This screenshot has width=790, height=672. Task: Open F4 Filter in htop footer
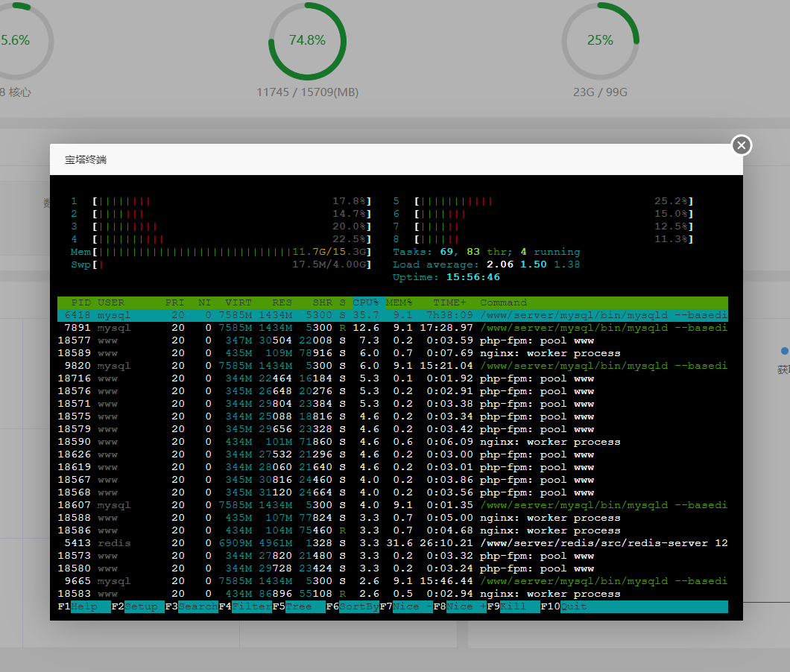pos(250,606)
